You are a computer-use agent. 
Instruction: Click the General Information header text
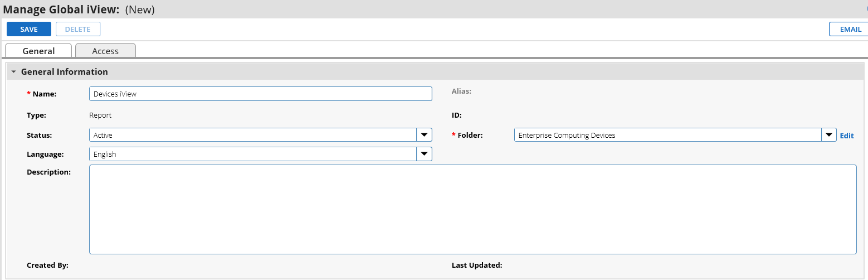coord(65,72)
